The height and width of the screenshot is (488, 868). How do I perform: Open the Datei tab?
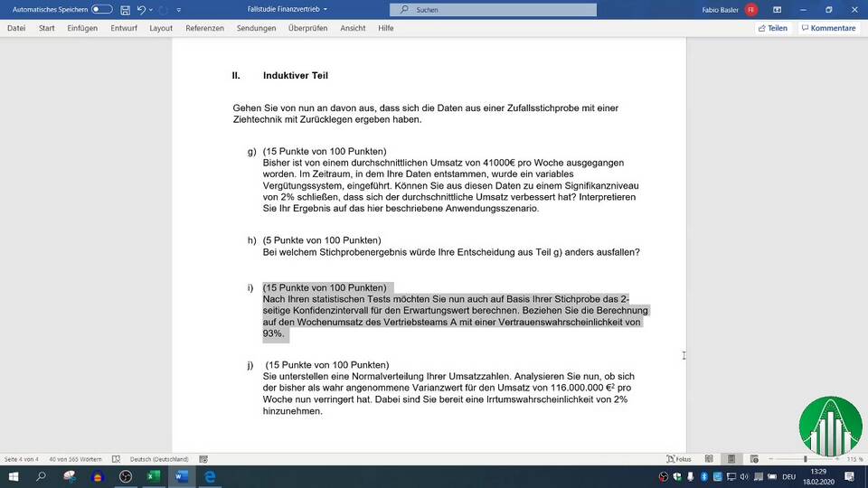point(16,28)
